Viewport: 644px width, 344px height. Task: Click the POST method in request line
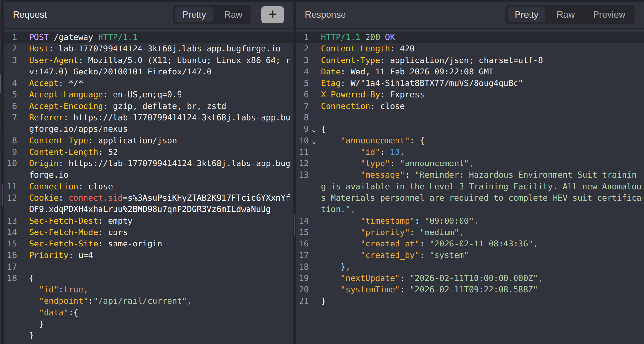click(x=39, y=37)
